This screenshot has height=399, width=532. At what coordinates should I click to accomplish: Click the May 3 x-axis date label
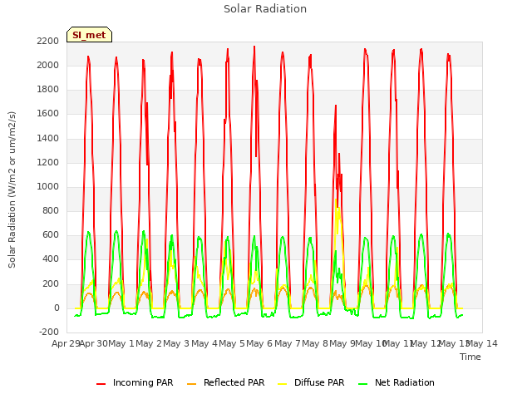(176, 343)
